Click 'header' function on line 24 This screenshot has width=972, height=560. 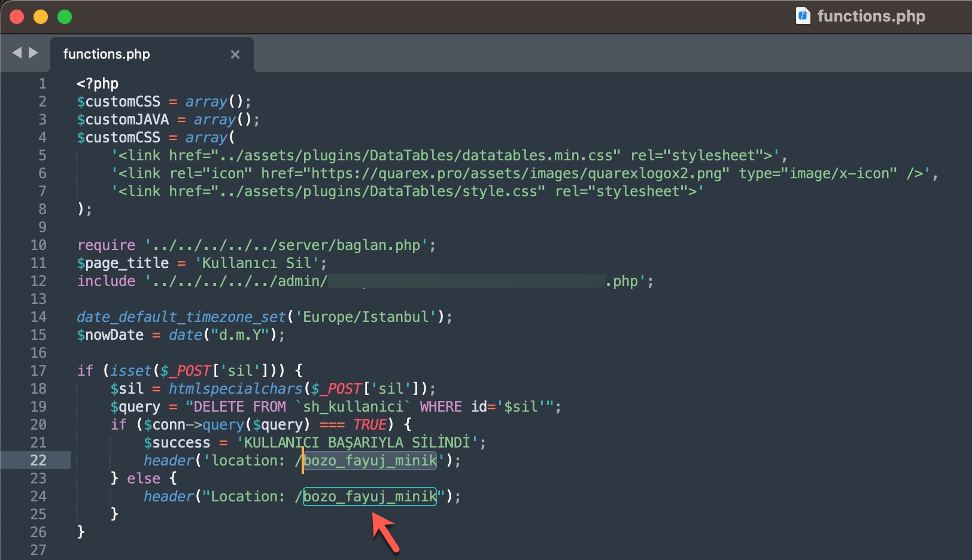pos(169,497)
